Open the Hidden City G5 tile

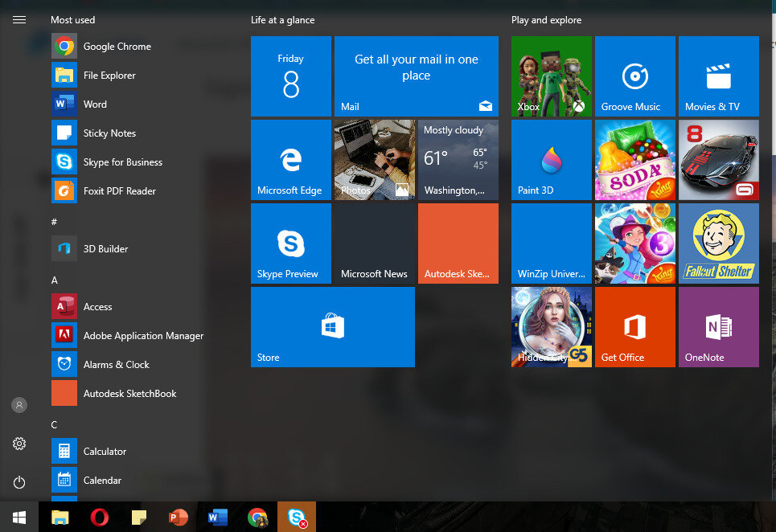[x=552, y=327]
